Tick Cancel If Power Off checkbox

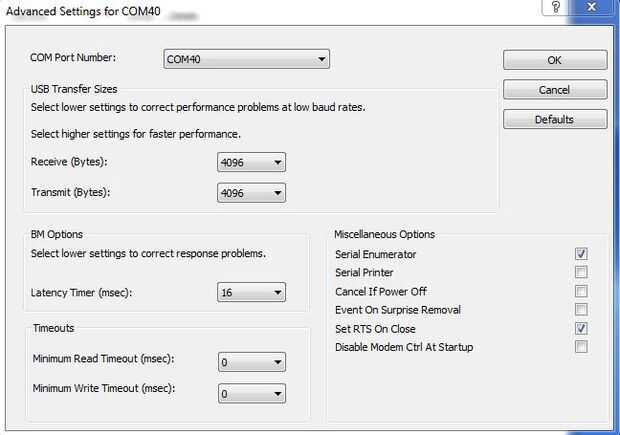point(581,291)
